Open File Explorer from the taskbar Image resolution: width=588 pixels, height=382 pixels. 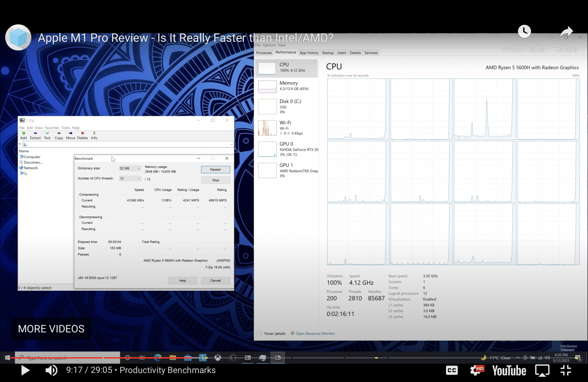173,358
